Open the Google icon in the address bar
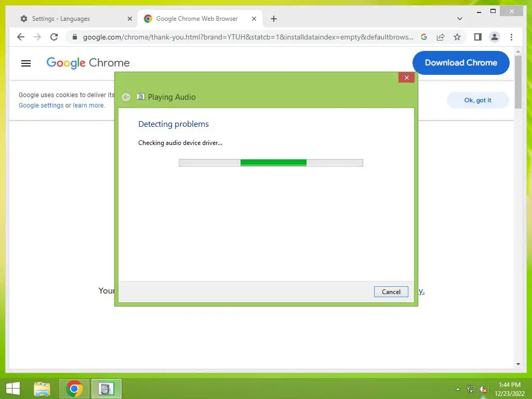Image resolution: width=532 pixels, height=399 pixels. coord(424,37)
